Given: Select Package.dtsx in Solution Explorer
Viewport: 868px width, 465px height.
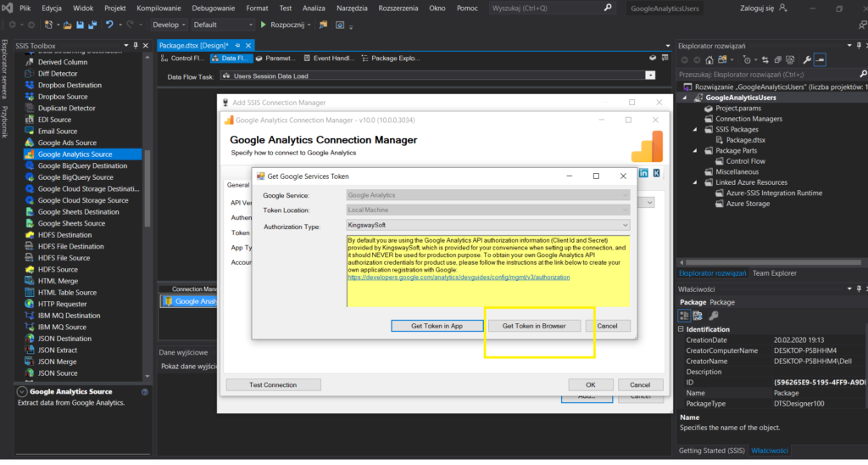Looking at the screenshot, I should coord(746,140).
